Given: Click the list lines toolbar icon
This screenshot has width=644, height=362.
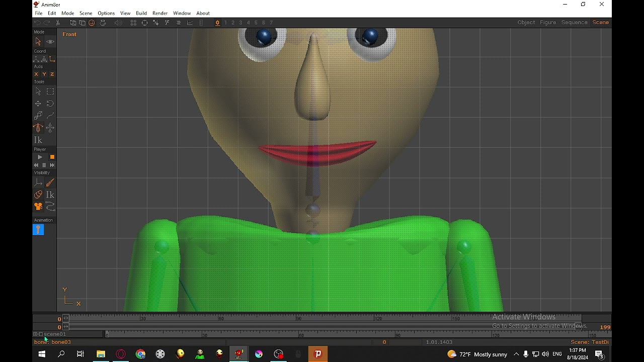Looking at the screenshot, I should 178,23.
